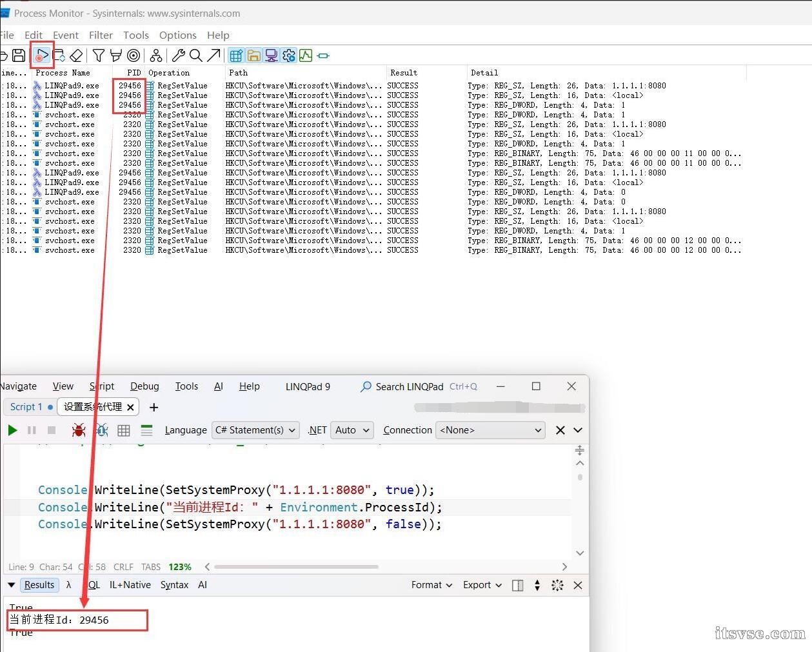The image size is (812, 652).
Task: Toggle Show Network Activity filter
Action: (271, 55)
